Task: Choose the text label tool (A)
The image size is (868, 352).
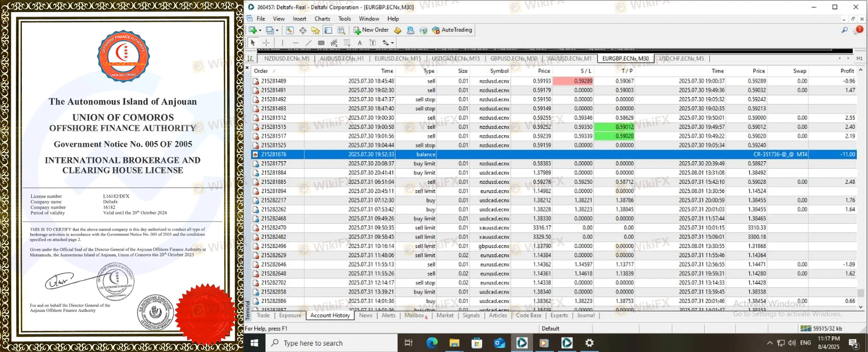Action: 360,43
